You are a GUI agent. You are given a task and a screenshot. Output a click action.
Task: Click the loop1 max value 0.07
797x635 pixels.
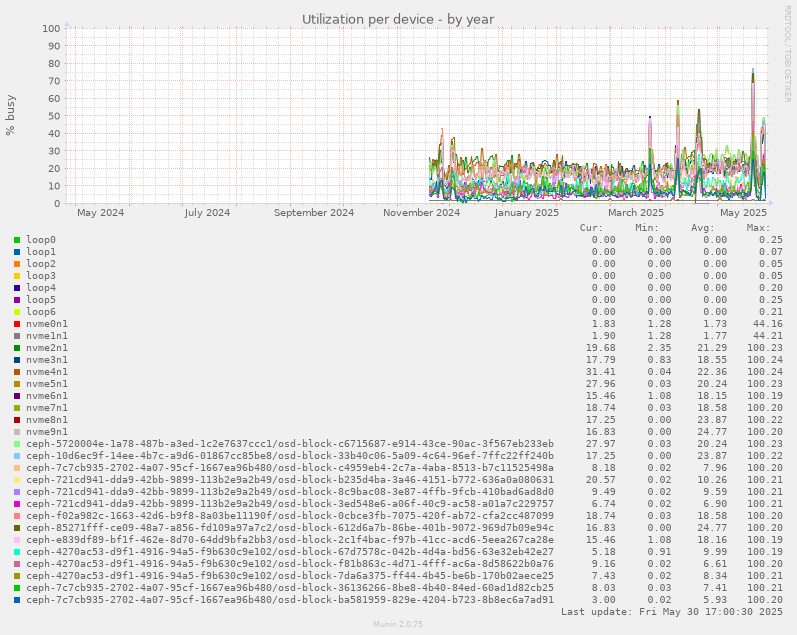click(771, 252)
